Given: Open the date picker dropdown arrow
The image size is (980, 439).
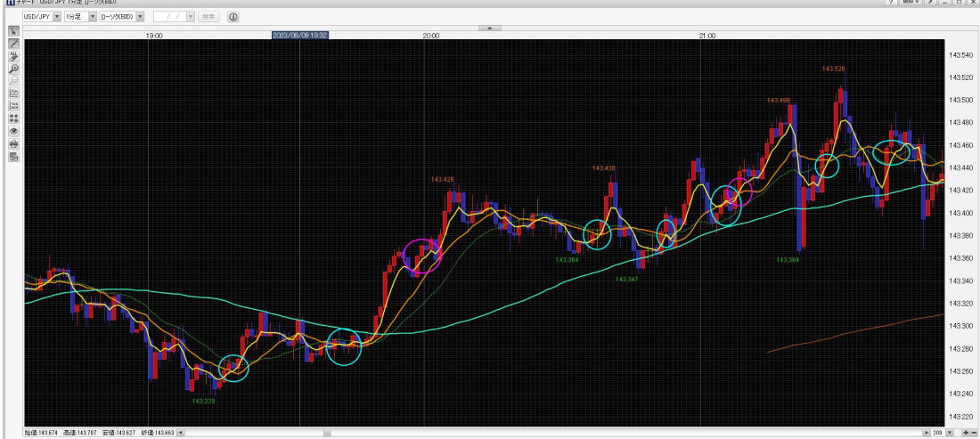Looking at the screenshot, I should (191, 17).
